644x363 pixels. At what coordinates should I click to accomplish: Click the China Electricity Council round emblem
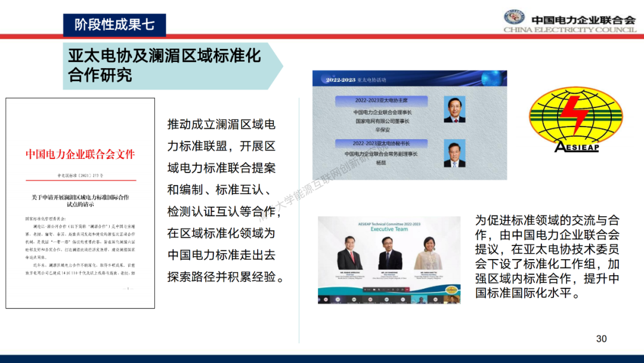pos(514,17)
